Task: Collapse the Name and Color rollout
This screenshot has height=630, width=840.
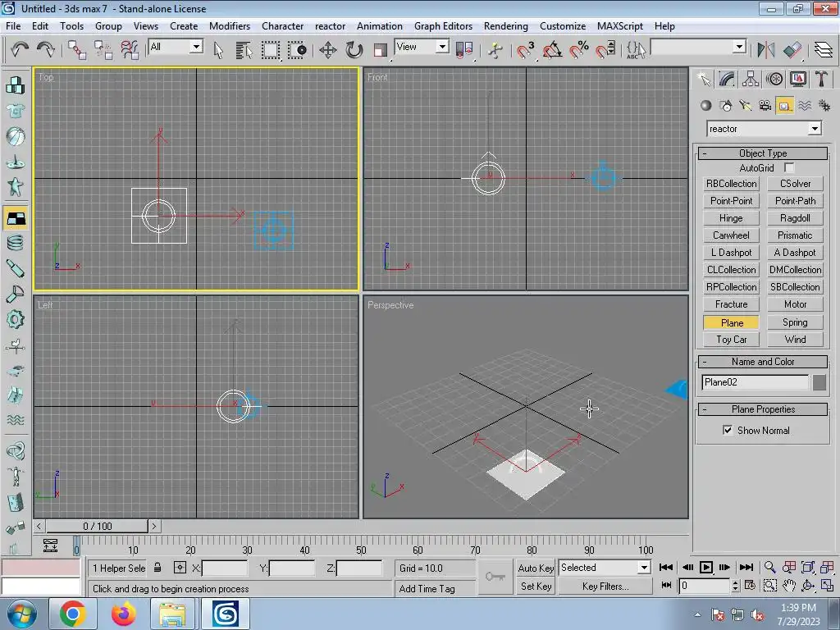Action: 763,362
